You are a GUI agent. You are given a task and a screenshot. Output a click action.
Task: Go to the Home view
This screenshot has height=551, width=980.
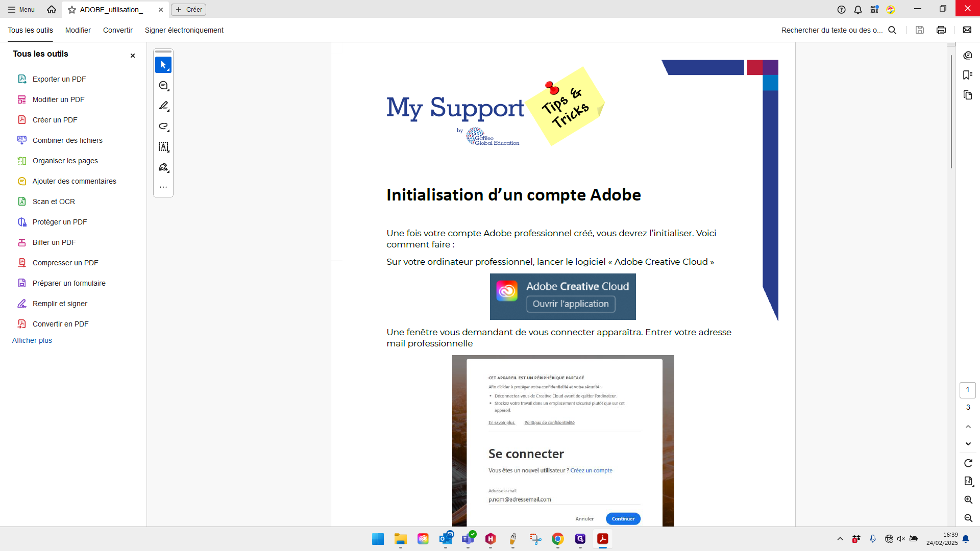tap(52, 10)
